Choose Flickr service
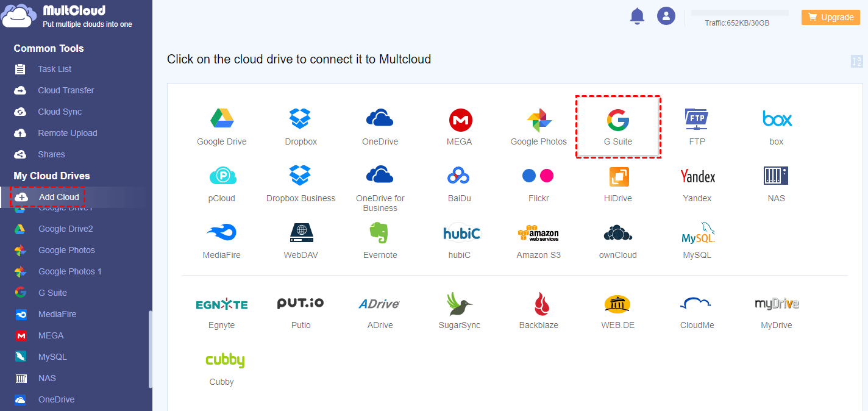 [x=539, y=184]
